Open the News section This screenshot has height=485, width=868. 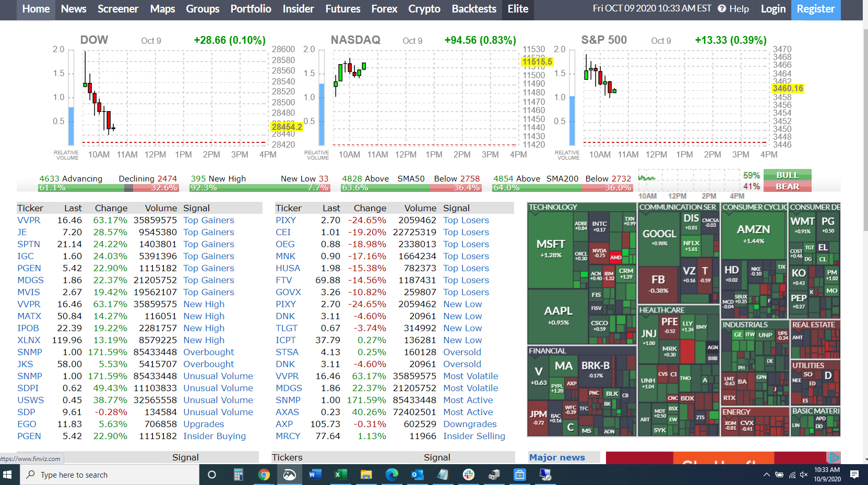coord(74,9)
